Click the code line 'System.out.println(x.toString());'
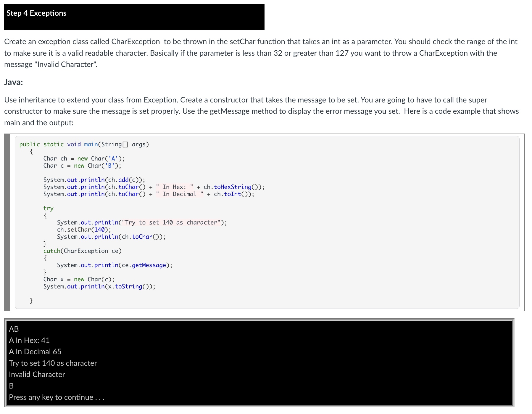Image resolution: width=532 pixels, height=414 pixels. point(99,286)
